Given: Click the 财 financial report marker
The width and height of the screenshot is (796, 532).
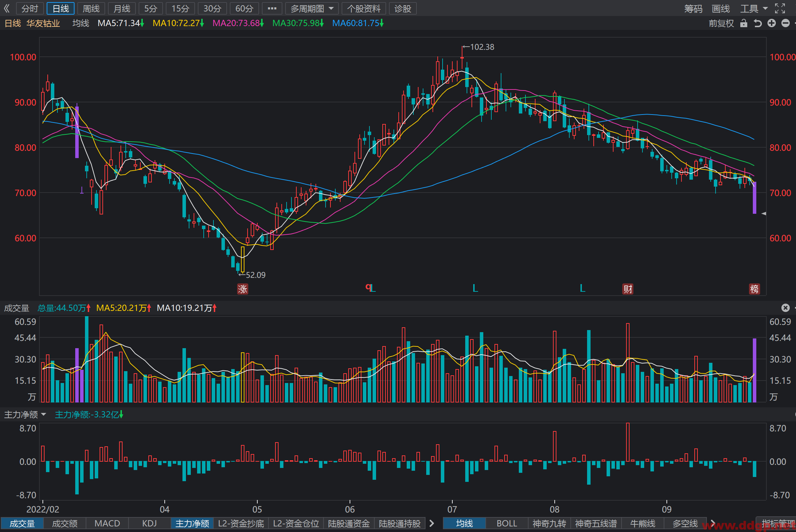Looking at the screenshot, I should pos(628,289).
